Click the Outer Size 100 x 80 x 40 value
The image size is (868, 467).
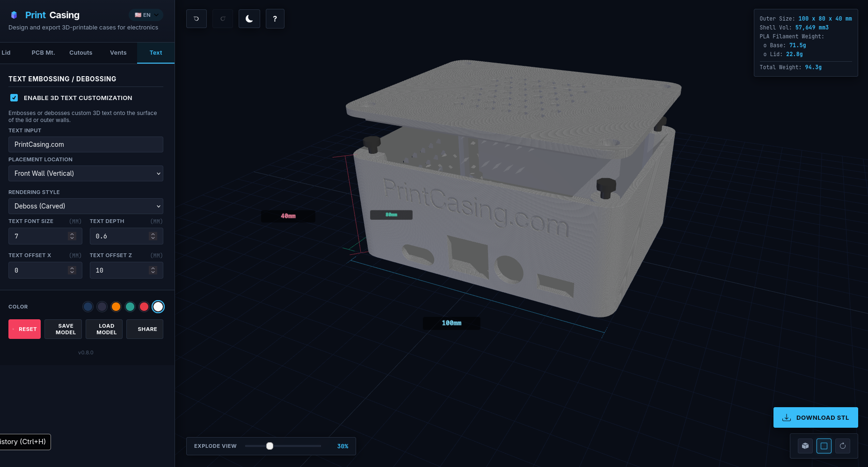pos(825,19)
